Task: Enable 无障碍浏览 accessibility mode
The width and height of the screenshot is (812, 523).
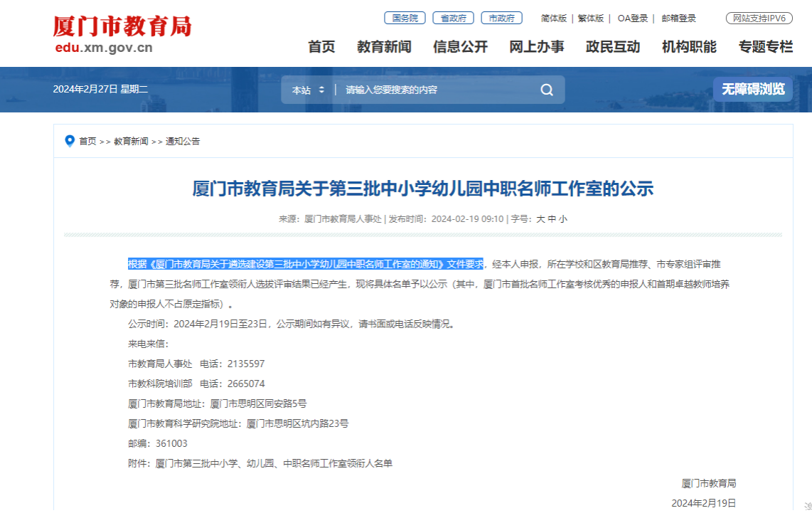Action: tap(753, 89)
